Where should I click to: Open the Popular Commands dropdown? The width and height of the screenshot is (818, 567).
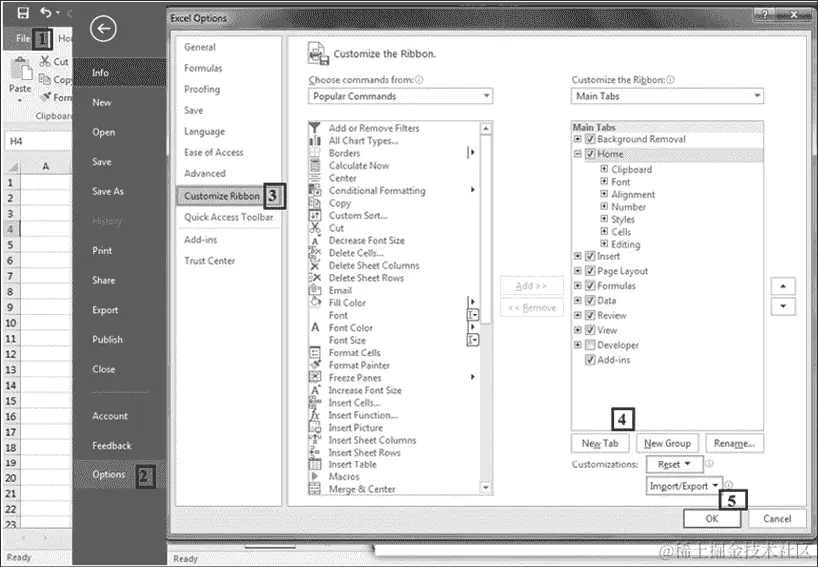pos(400,96)
